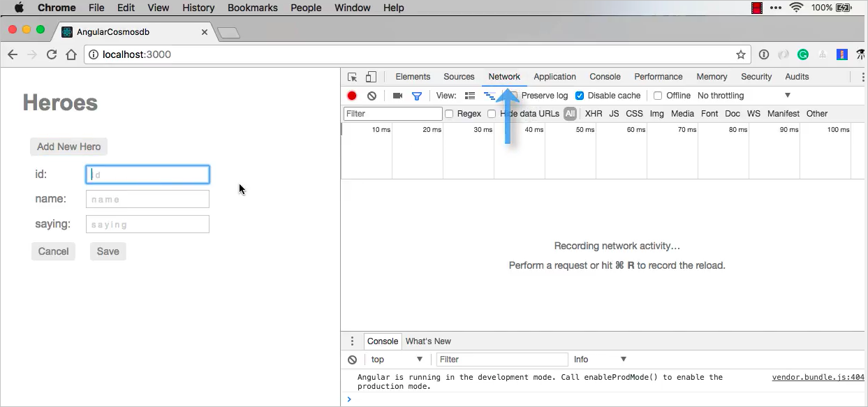Open the network filter funnel icon

[417, 95]
